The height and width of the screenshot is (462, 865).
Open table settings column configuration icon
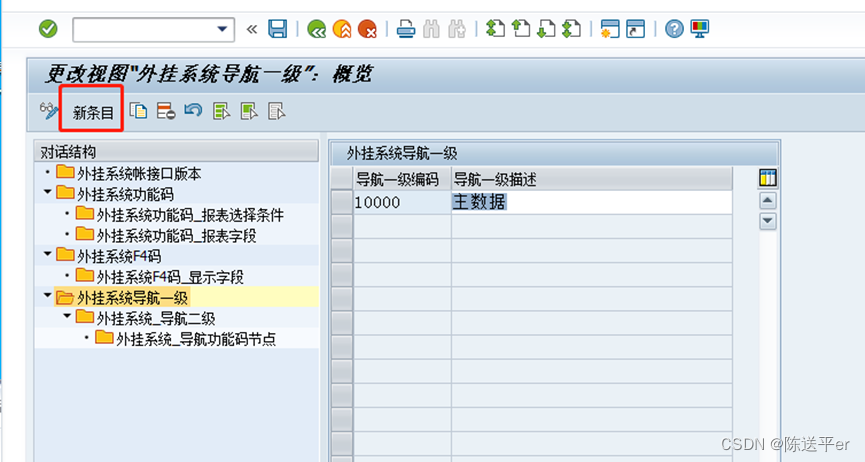pyautogui.click(x=767, y=178)
